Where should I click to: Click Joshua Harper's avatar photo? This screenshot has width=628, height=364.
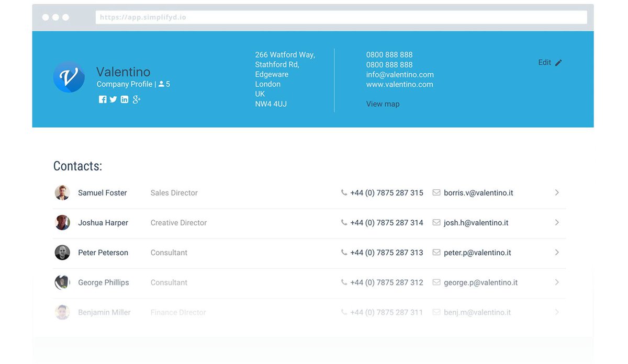tap(62, 222)
